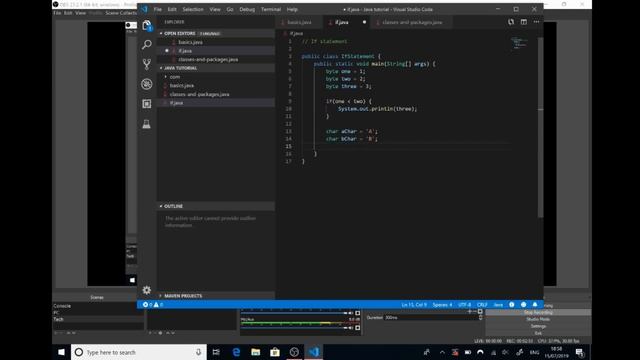Click the open changes icon in editor toolbar

511,22
